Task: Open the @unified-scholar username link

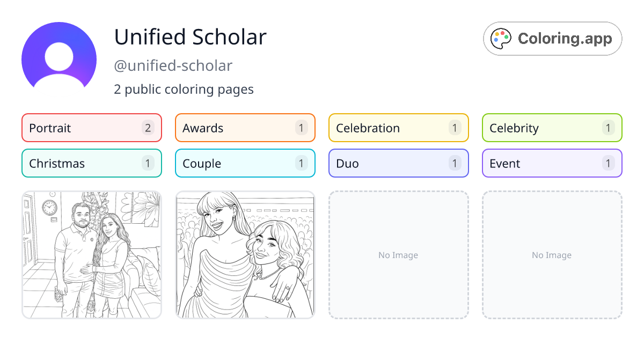Action: click(173, 65)
